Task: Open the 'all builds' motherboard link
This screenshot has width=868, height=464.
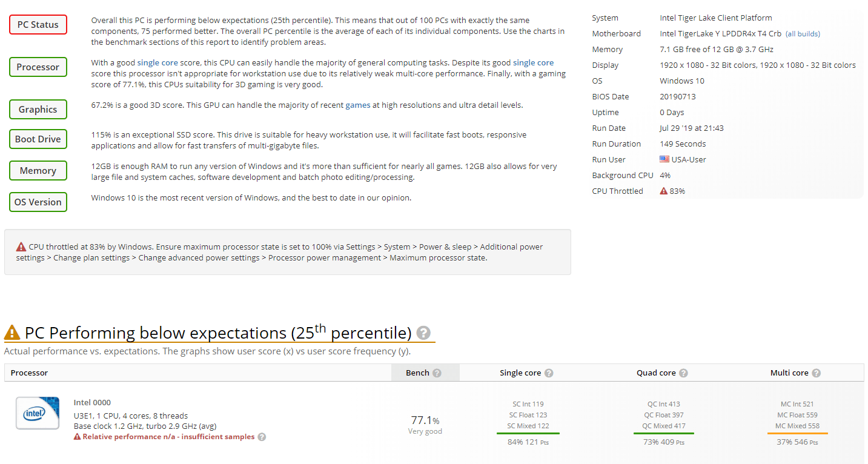Action: click(803, 34)
